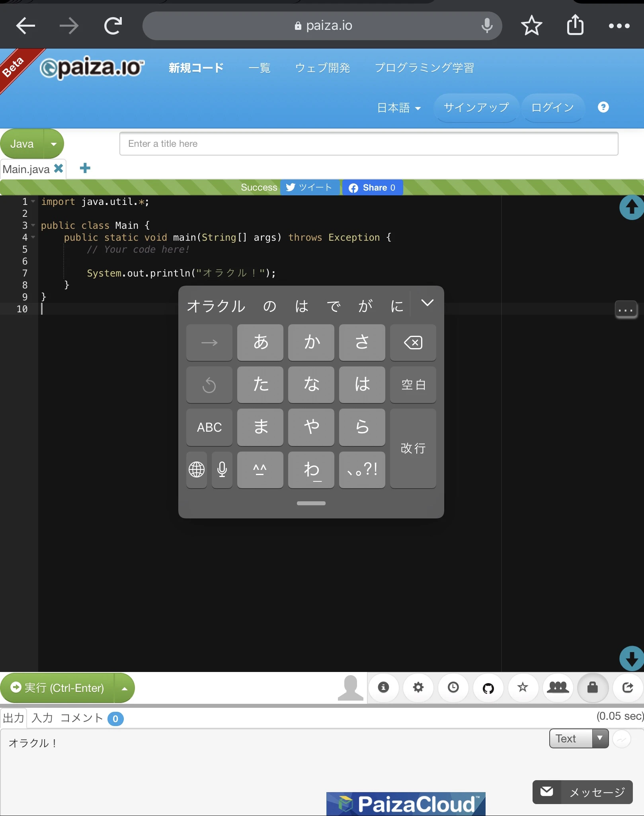Open the 新規コード menu item
The height and width of the screenshot is (816, 644).
196,68
